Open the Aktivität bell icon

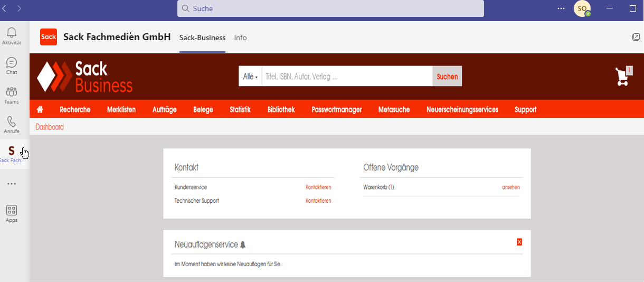pos(12,33)
